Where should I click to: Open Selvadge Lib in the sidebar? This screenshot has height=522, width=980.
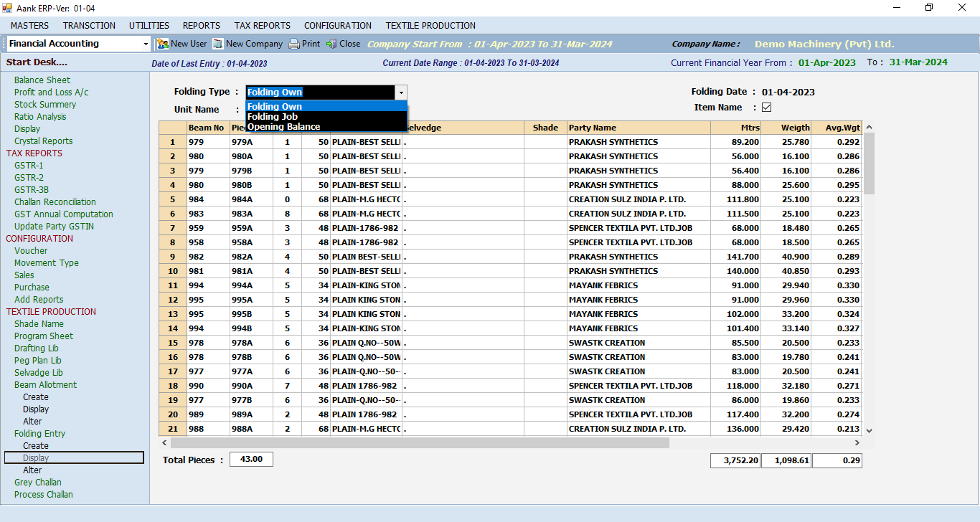(x=39, y=373)
